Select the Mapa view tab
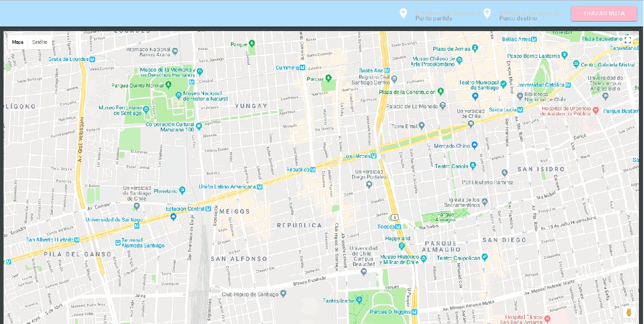644x324 pixels. tap(18, 42)
